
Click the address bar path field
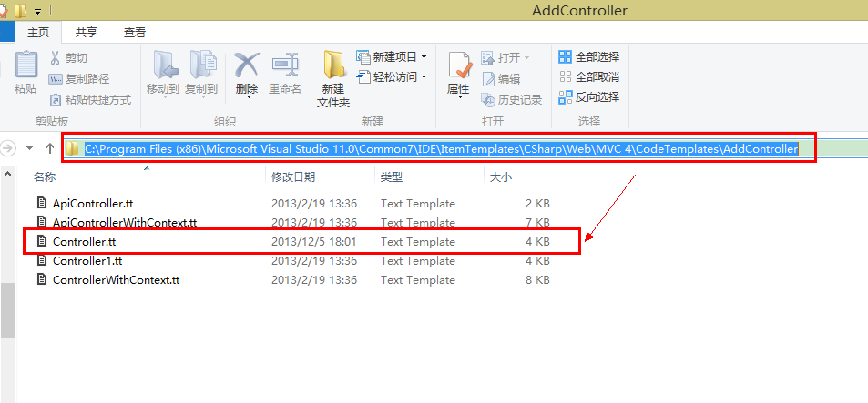(x=441, y=148)
